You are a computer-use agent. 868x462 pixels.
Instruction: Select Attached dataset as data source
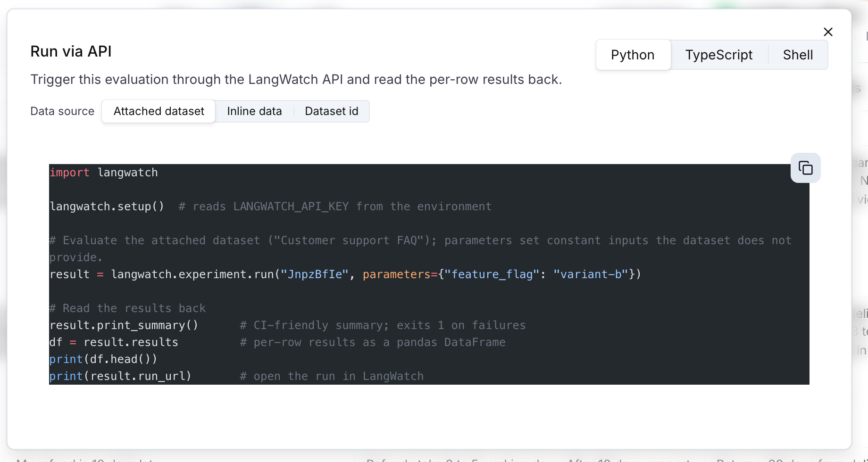159,111
